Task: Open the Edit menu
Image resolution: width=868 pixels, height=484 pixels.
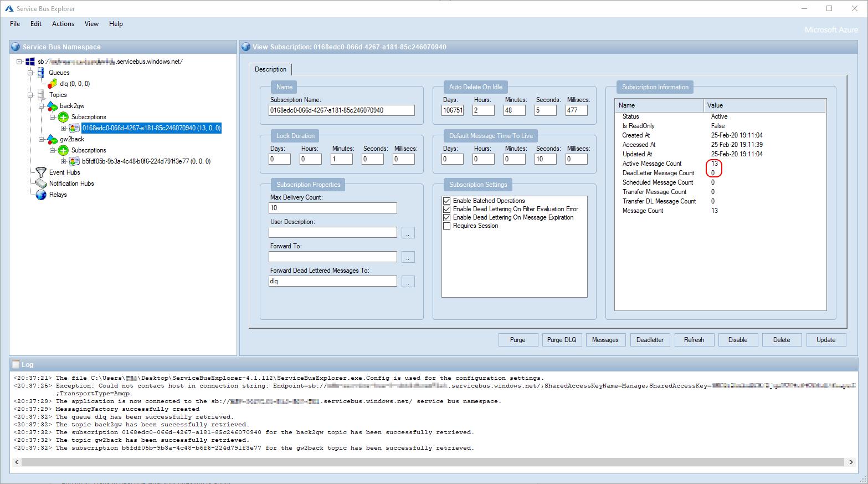Action: [x=36, y=24]
